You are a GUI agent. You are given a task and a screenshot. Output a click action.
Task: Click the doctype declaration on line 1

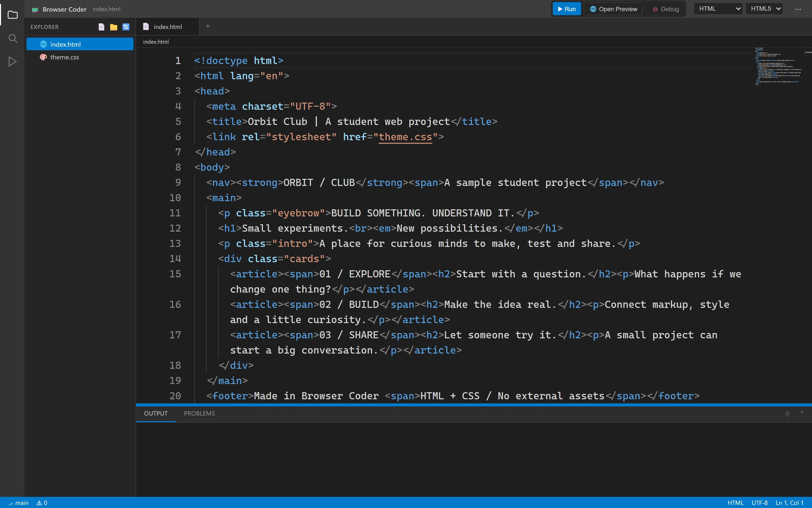point(239,61)
